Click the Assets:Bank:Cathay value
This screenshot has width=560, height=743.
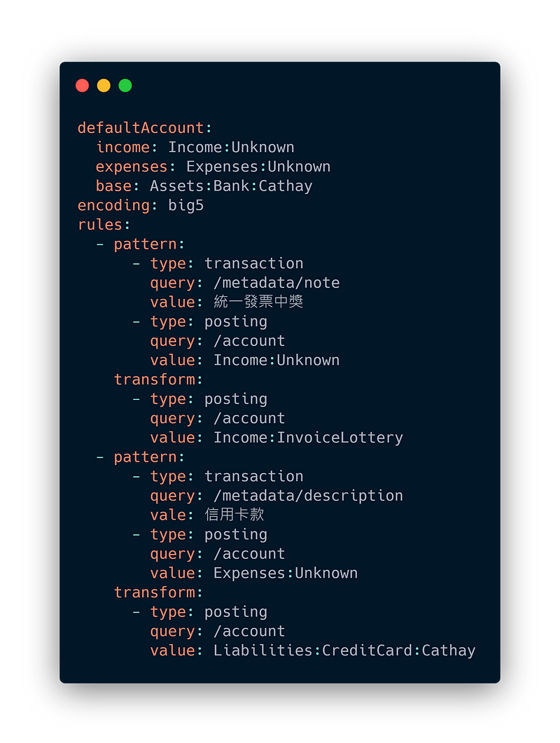pos(231,186)
